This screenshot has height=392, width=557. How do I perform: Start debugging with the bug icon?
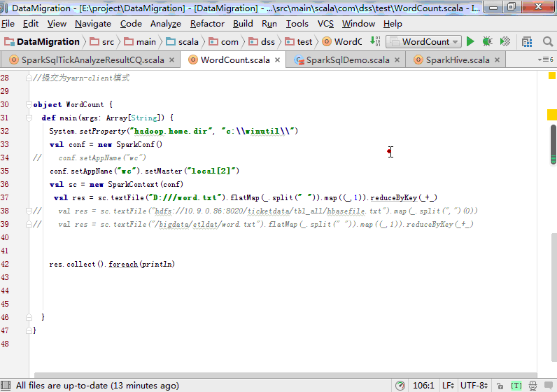click(x=487, y=42)
